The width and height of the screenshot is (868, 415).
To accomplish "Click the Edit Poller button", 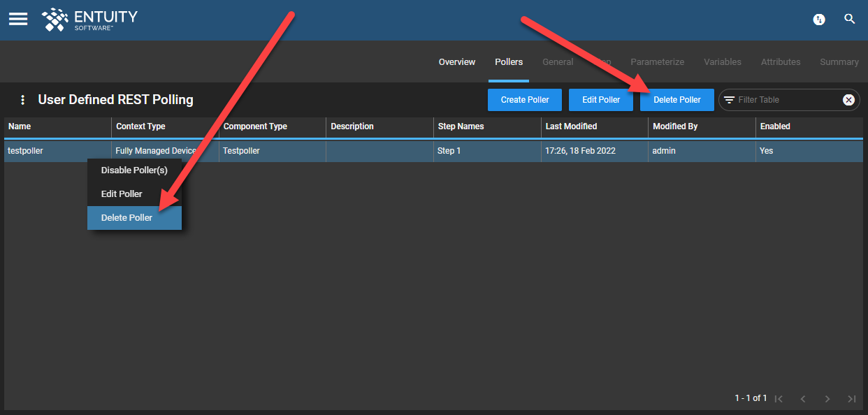I will tap(600, 99).
